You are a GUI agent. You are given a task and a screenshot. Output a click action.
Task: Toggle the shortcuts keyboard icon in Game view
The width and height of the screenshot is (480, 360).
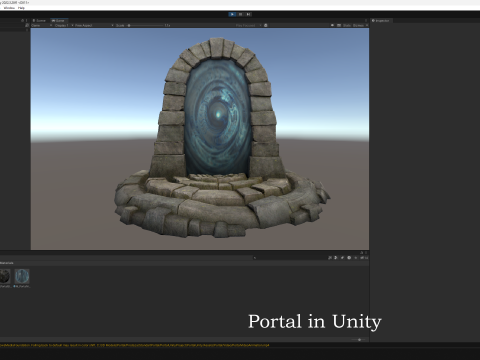[x=339, y=25]
